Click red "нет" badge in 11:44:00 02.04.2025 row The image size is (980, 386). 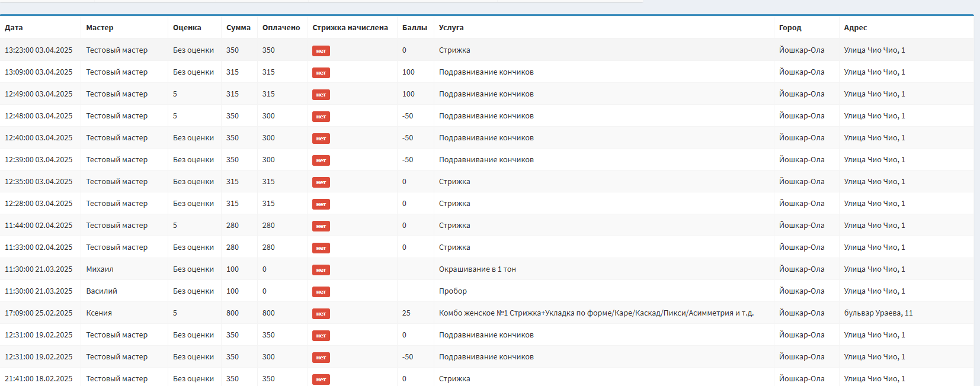point(321,226)
